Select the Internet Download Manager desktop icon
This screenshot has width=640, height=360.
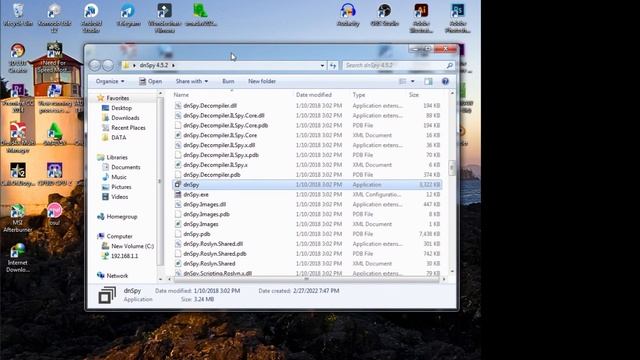coord(18,258)
